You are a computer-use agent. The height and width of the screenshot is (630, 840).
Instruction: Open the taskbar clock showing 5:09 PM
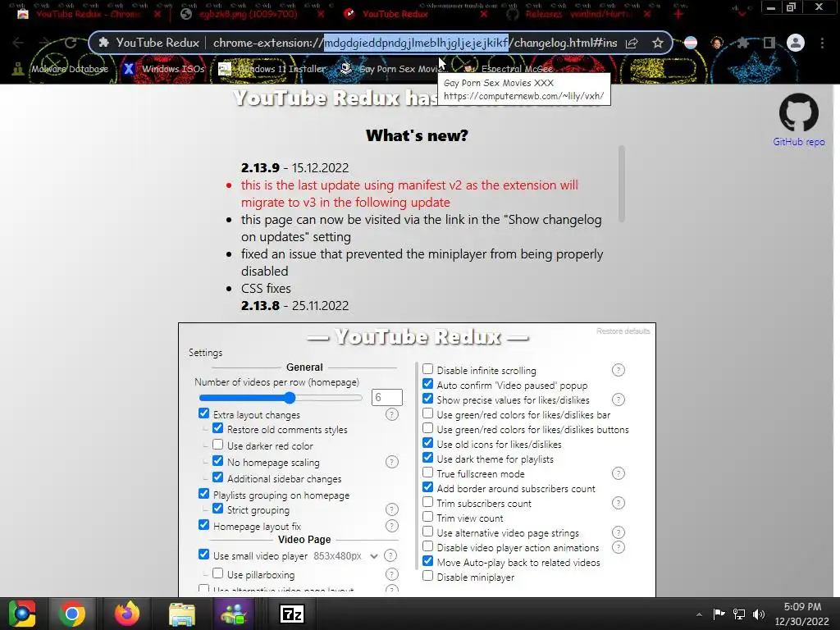[802, 614]
